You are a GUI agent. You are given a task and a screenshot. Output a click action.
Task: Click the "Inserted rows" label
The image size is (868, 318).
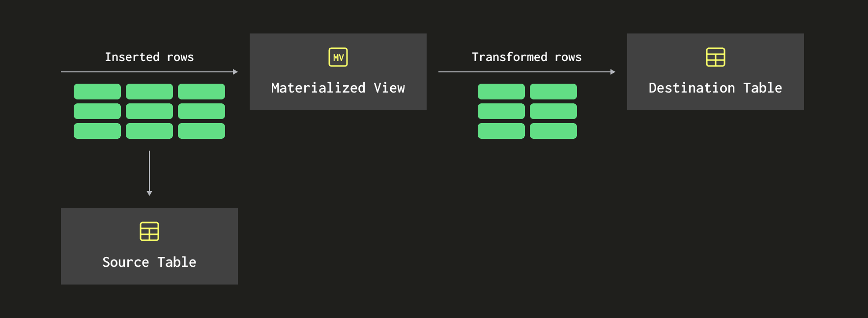tap(149, 57)
